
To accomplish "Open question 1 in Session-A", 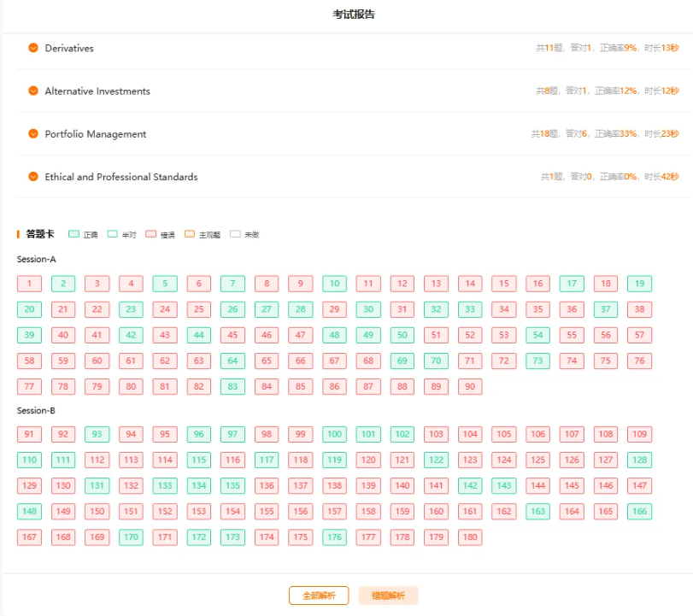I will click(x=29, y=284).
